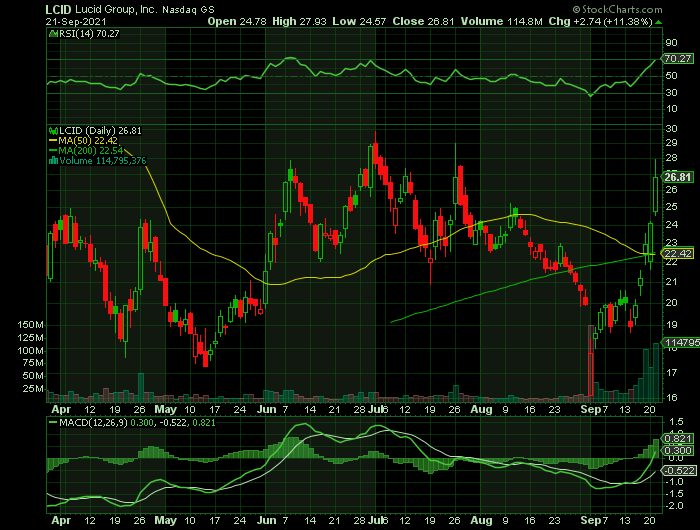Image resolution: width=700 pixels, height=530 pixels.
Task: Click the 70.27 RSI value tag on the axis
Action: [678, 58]
